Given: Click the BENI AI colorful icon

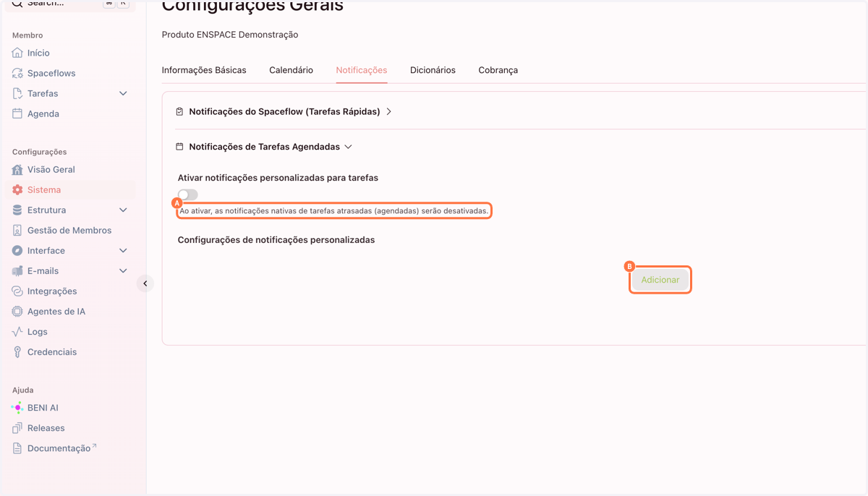Looking at the screenshot, I should click(18, 408).
